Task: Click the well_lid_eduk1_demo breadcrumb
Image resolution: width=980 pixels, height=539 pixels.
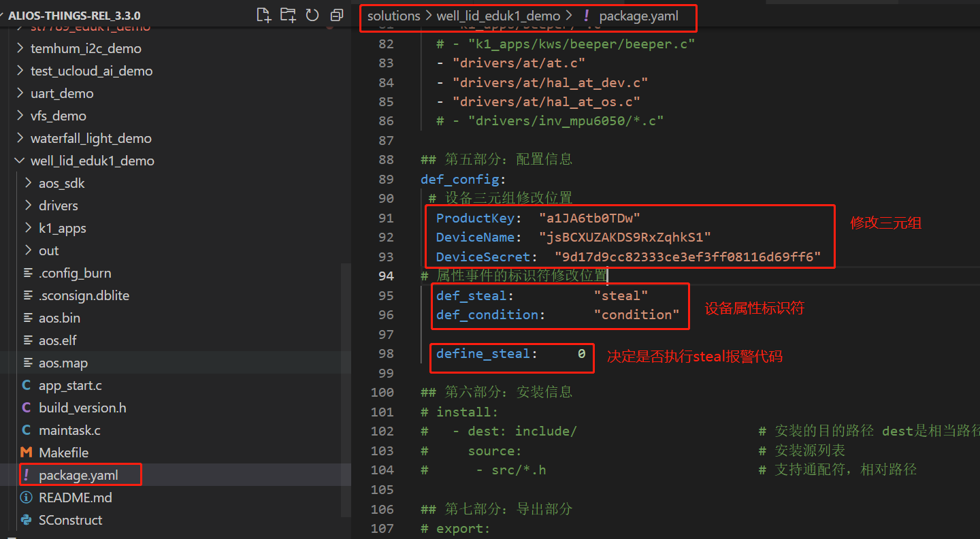Action: tap(499, 16)
